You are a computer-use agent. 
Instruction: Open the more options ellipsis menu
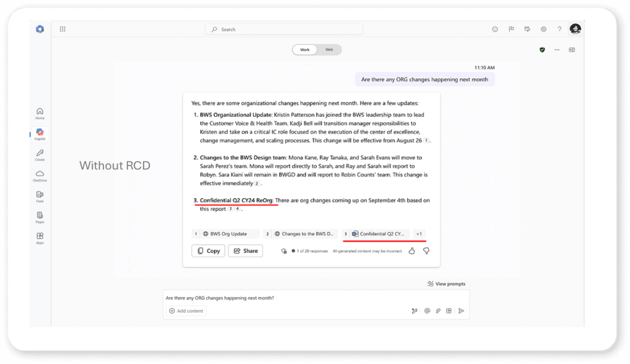coord(557,50)
